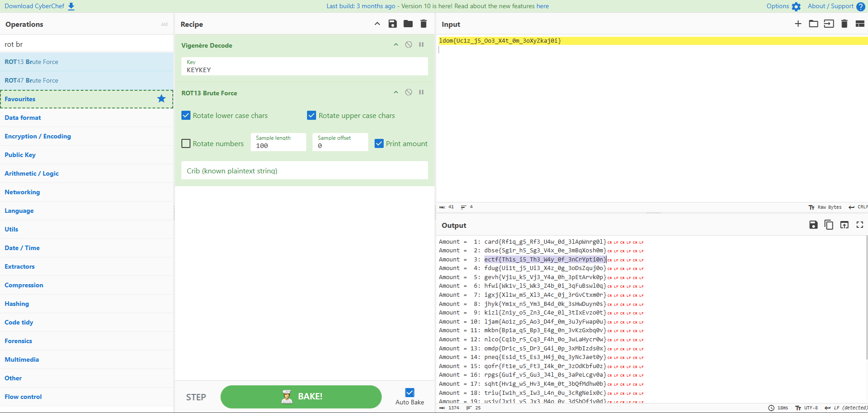Expand the Encryption / Encoding category
Viewport: 868px width, 413px height.
tap(87, 136)
